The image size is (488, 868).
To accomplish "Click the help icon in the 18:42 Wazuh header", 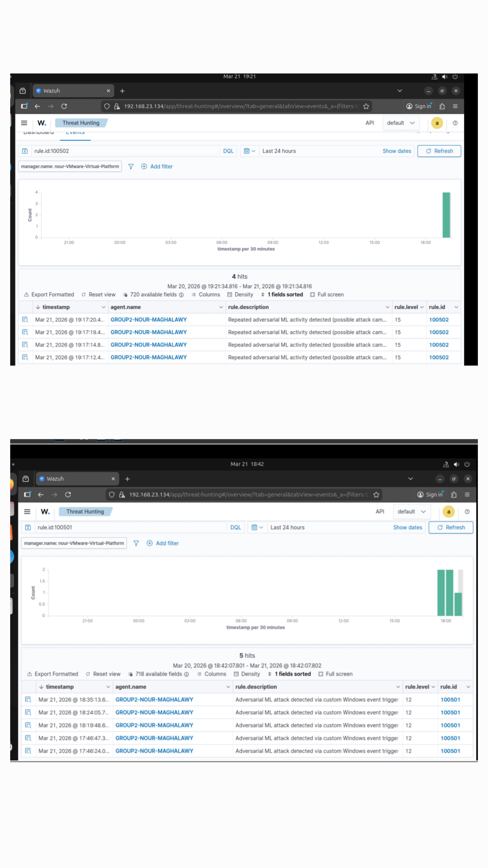I will [467, 512].
